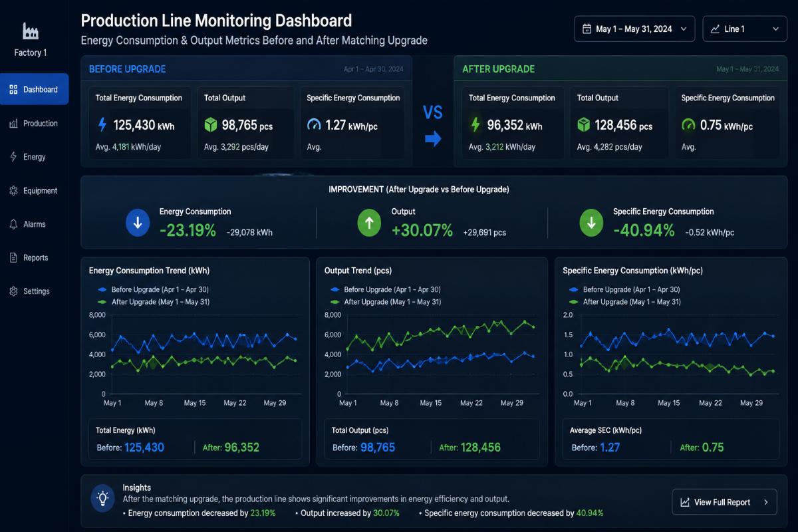Click the Equipment gear icon
Image resolution: width=798 pixels, height=532 pixels.
click(13, 191)
